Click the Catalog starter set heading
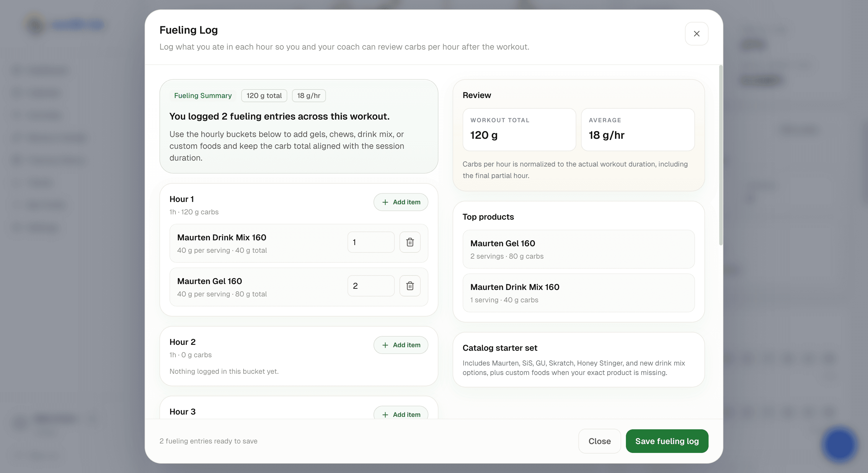The width and height of the screenshot is (868, 473). pyautogui.click(x=500, y=348)
